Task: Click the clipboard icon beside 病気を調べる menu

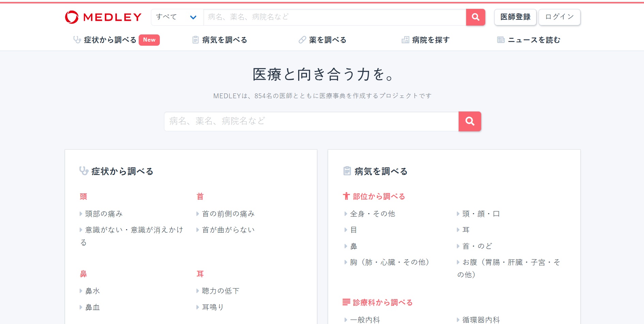Action: pos(195,40)
